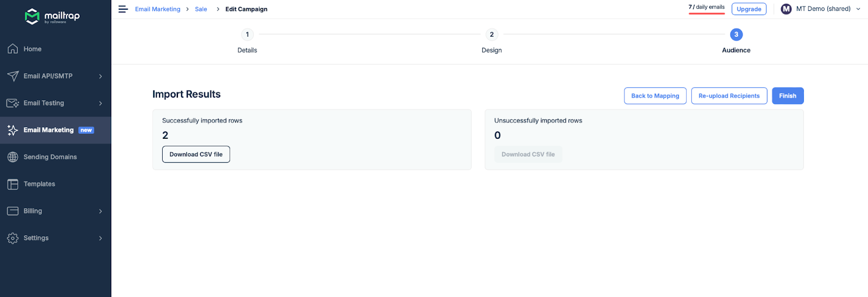Click the Billing card icon
The width and height of the screenshot is (868, 297).
(13, 211)
